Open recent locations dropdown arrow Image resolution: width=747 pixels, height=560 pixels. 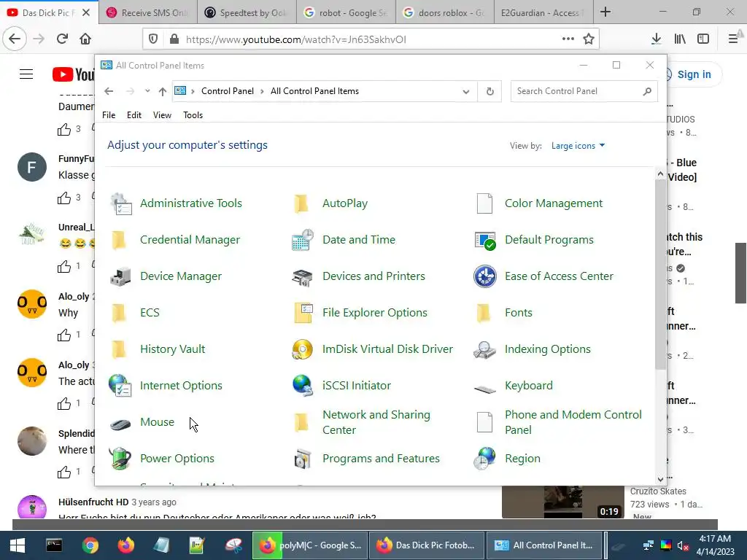point(147,91)
